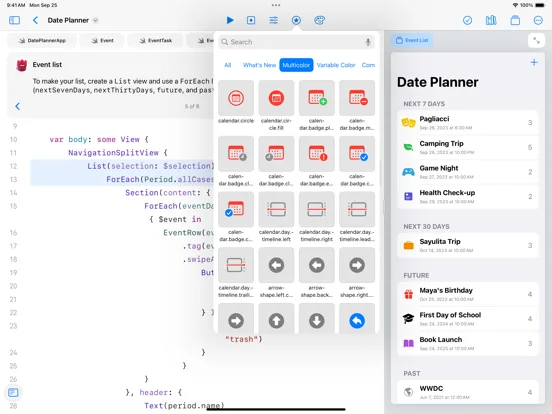The image size is (552, 414).
Task: Open the ellipsis more options menu
Action: pos(538,20)
